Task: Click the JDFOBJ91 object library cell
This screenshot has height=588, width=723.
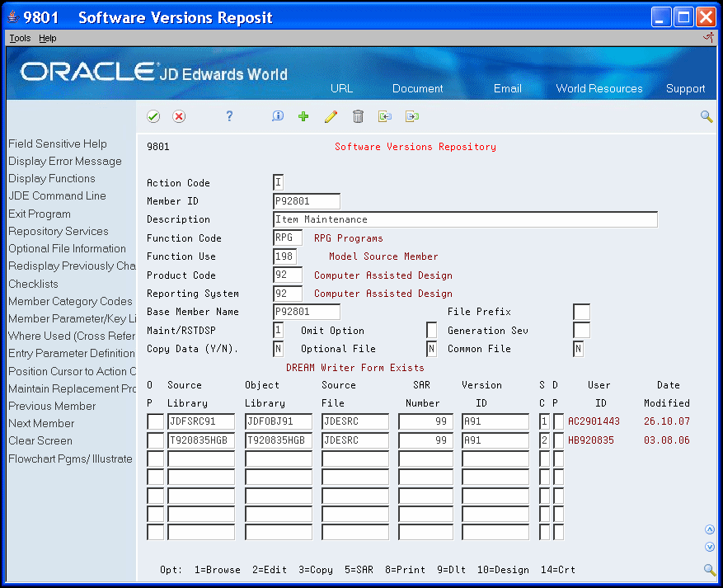Action: [x=279, y=421]
